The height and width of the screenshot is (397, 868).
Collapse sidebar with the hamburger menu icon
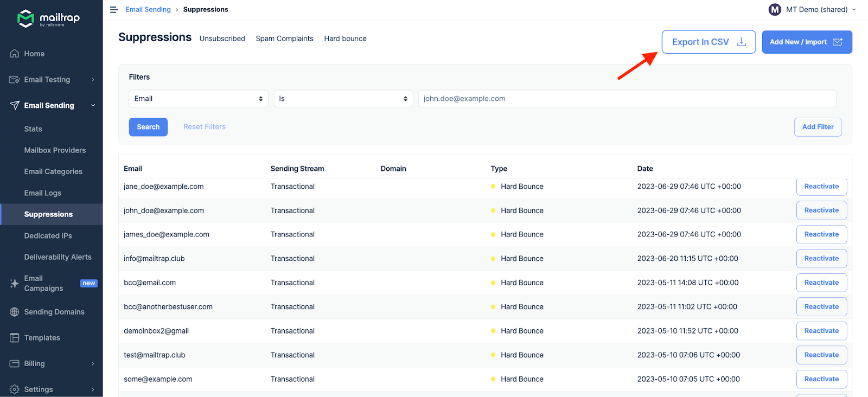[114, 10]
